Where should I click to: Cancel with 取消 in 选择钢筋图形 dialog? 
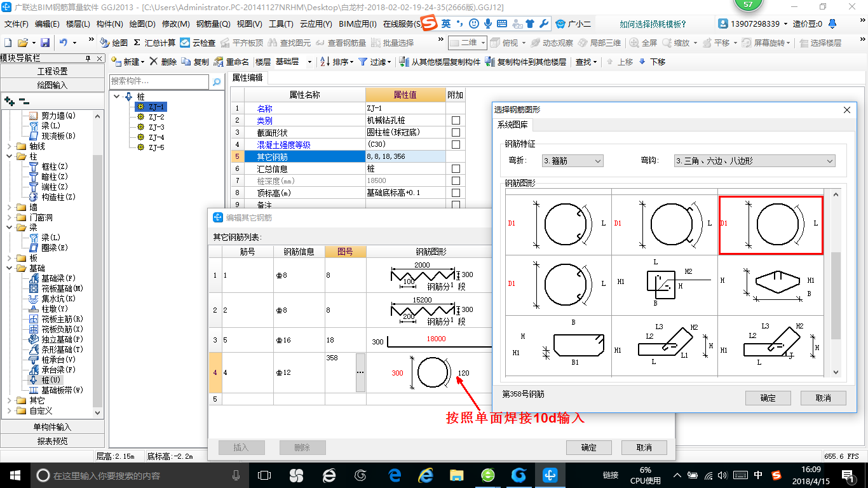(824, 398)
